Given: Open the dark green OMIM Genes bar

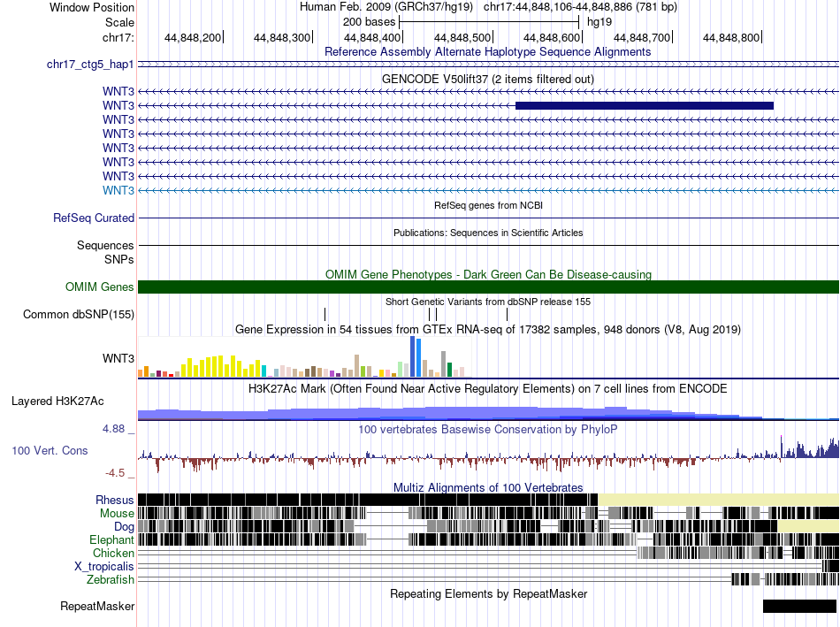Looking at the screenshot, I should point(488,287).
